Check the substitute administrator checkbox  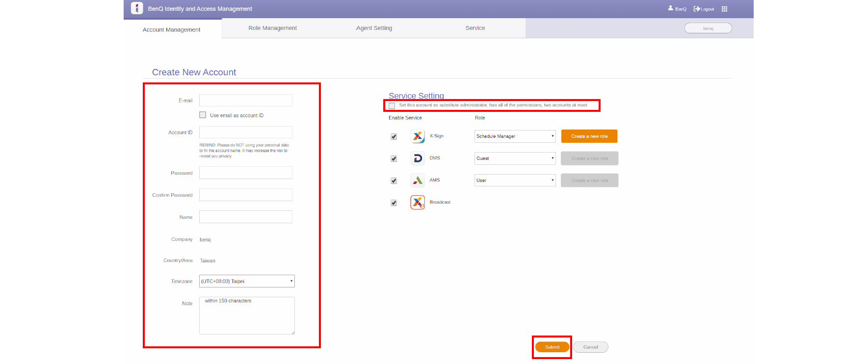click(x=392, y=105)
